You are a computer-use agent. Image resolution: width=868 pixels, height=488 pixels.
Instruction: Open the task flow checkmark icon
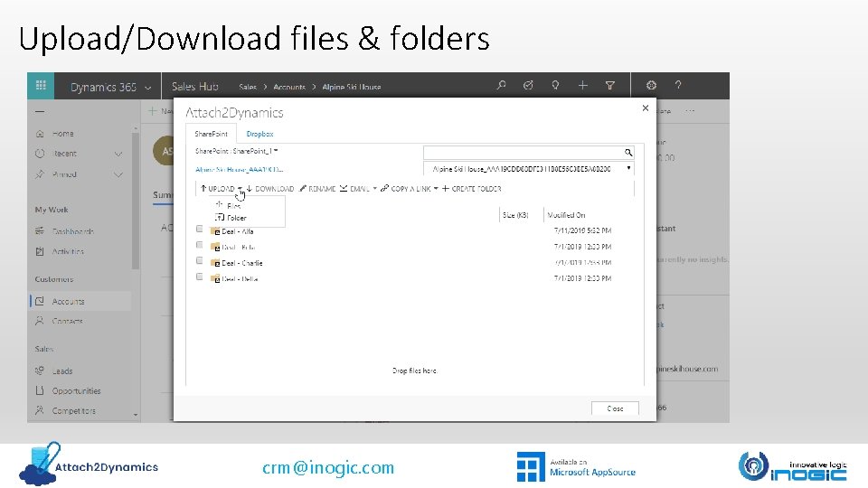click(x=528, y=85)
